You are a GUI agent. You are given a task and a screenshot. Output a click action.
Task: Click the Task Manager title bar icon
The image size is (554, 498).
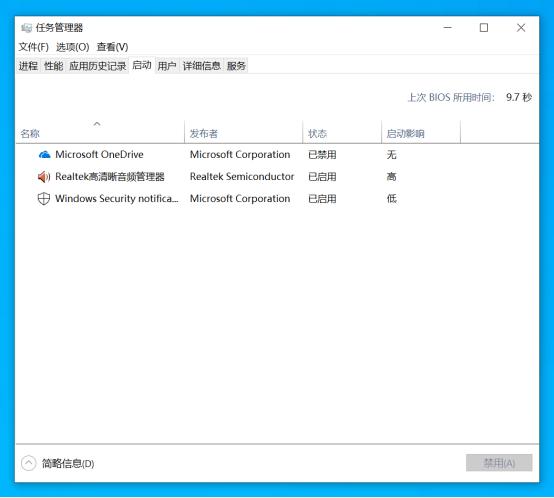[x=26, y=28]
